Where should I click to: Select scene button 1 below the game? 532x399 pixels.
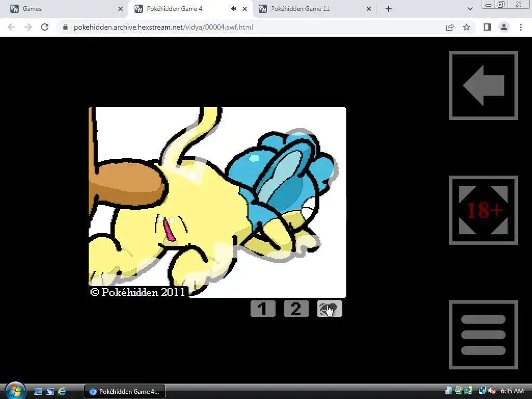[x=263, y=309]
